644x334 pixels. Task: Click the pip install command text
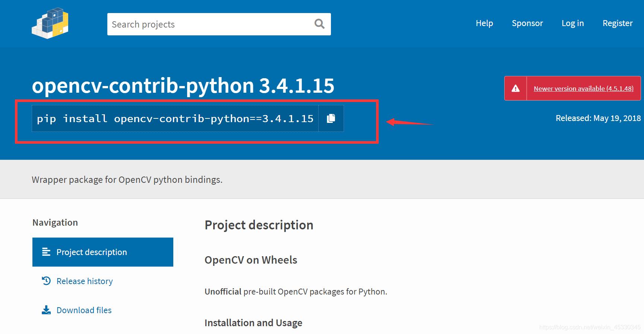(x=175, y=118)
